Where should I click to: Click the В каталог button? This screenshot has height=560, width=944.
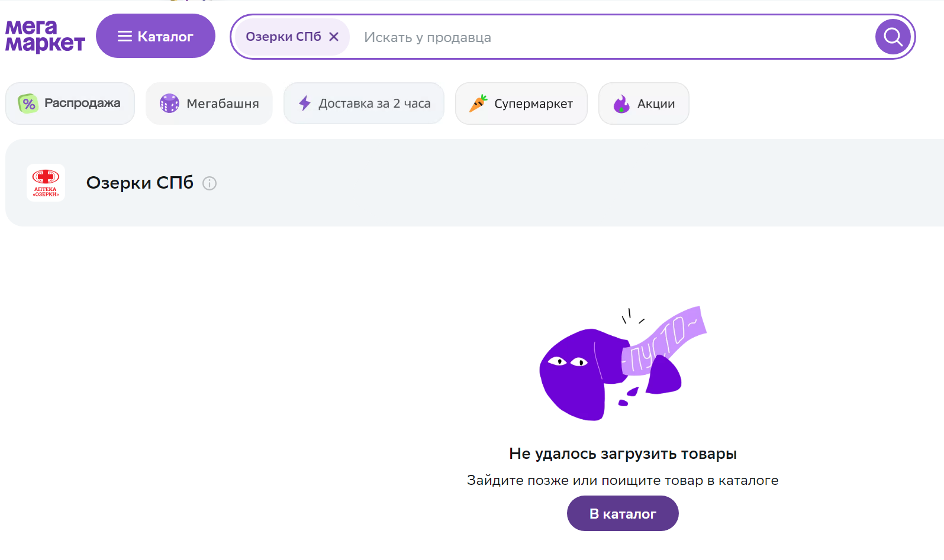click(x=623, y=513)
